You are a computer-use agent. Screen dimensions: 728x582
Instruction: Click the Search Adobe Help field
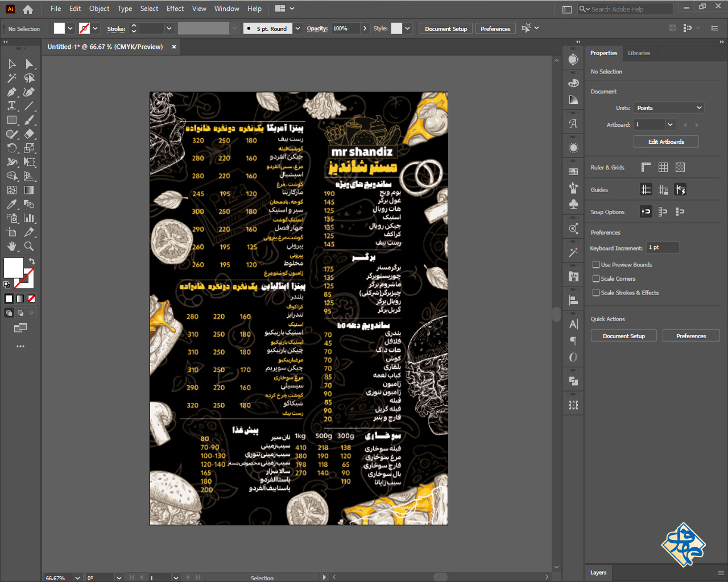point(626,9)
